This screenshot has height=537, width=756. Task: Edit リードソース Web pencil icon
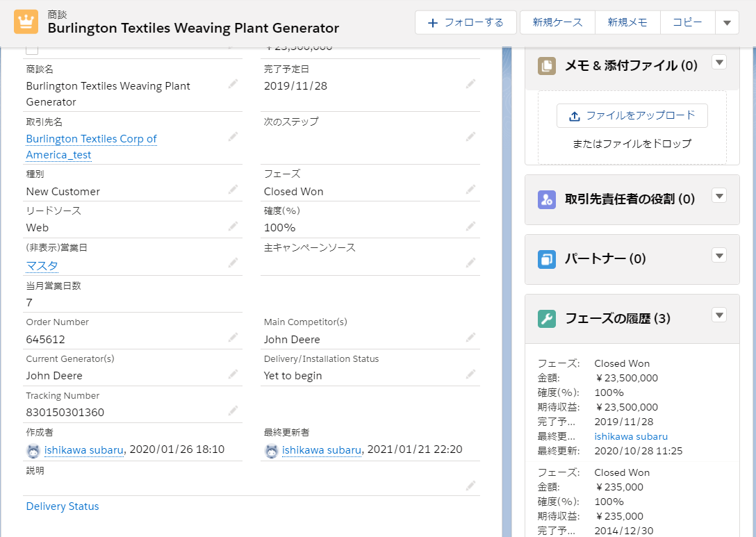click(x=233, y=226)
